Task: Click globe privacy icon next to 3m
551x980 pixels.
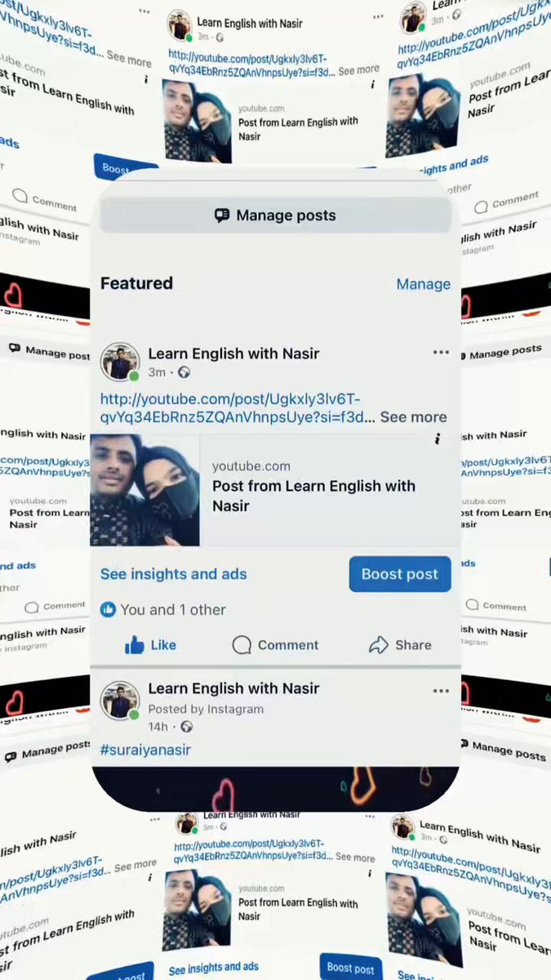Action: (184, 372)
